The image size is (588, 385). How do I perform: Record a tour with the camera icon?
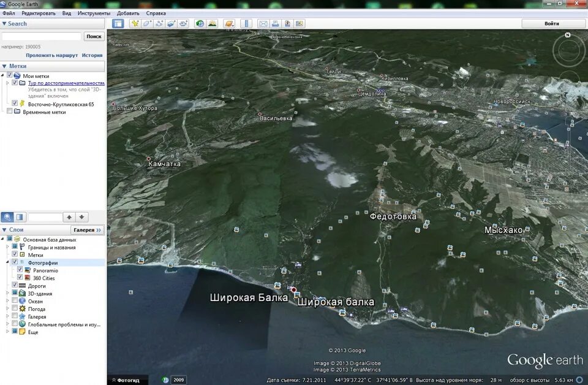pyautogui.click(x=183, y=24)
